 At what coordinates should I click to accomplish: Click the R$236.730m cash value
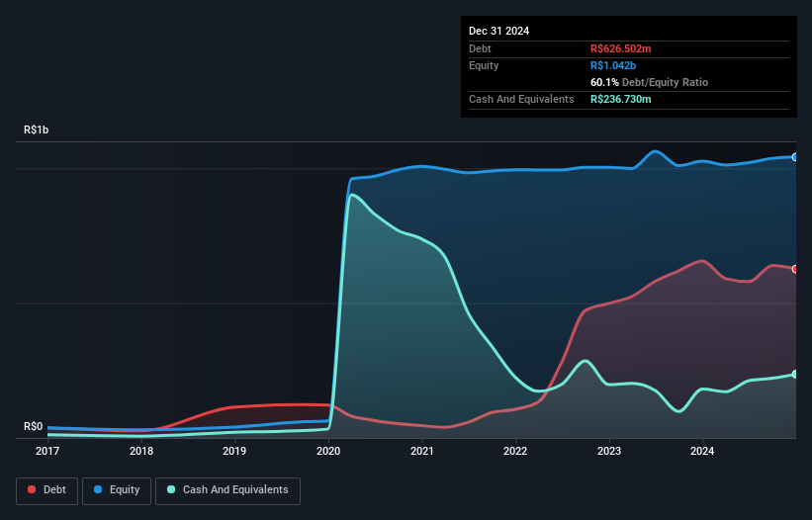point(620,99)
